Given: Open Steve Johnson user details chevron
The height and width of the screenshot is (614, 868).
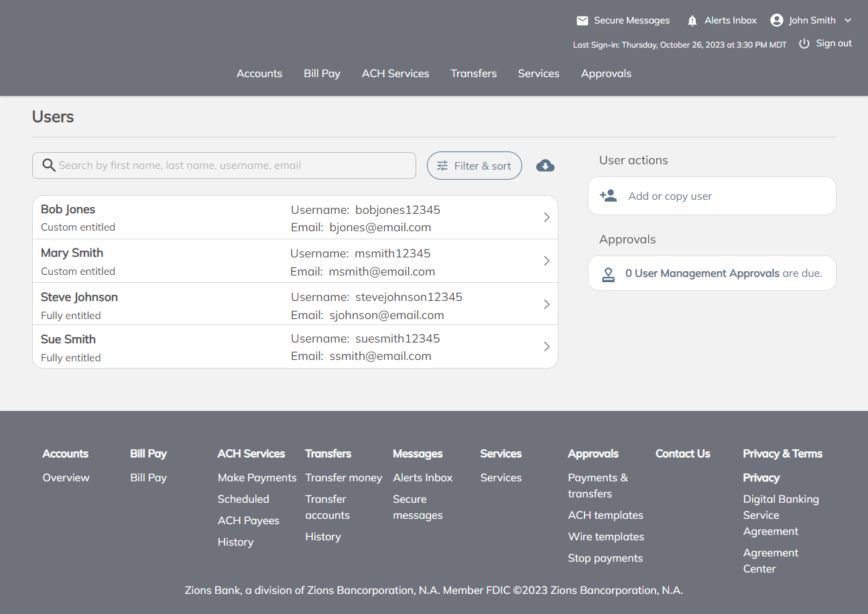Looking at the screenshot, I should [546, 304].
